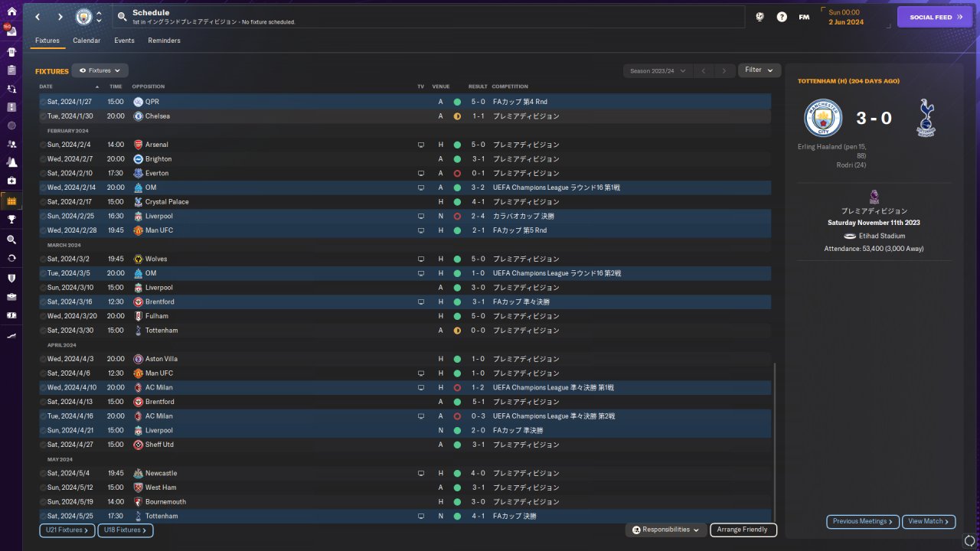Expand the Fixtures view dropdown
This screenshot has height=551, width=980.
100,70
